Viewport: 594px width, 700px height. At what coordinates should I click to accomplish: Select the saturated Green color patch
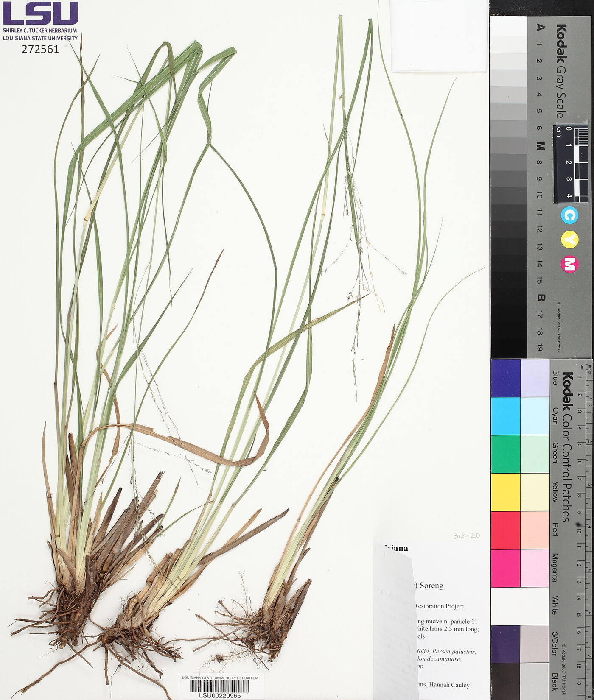click(x=506, y=454)
